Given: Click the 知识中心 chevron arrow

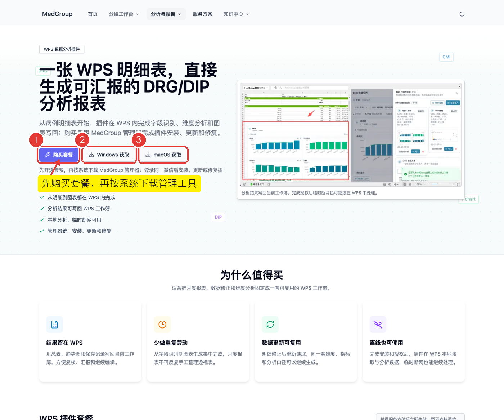Looking at the screenshot, I should pyautogui.click(x=247, y=14).
